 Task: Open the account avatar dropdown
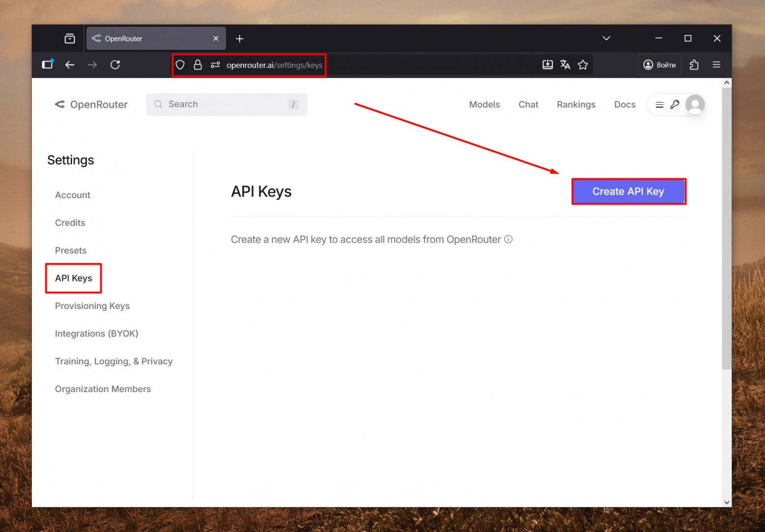click(x=695, y=104)
